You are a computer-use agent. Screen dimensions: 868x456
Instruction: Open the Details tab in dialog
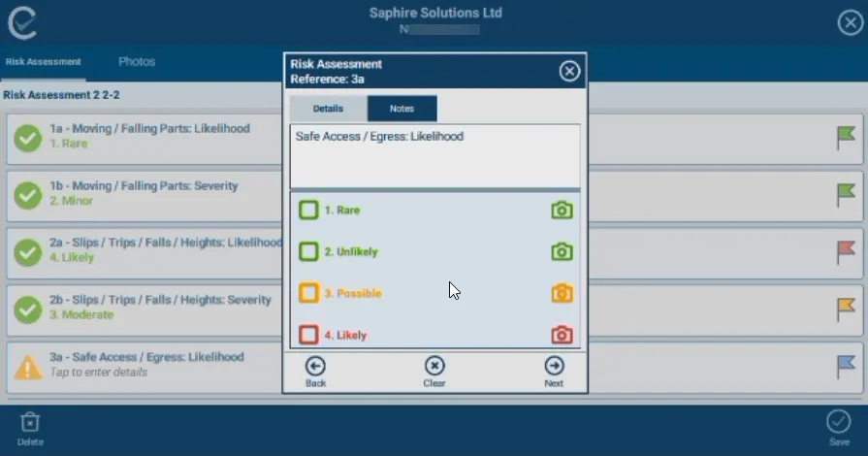pyautogui.click(x=328, y=109)
